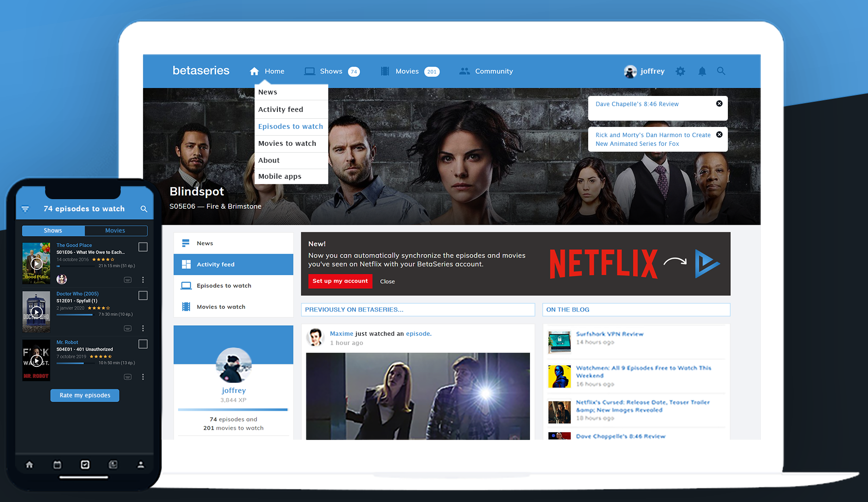This screenshot has width=868, height=502.
Task: Click joffrey's avatar in the navbar
Action: click(630, 72)
